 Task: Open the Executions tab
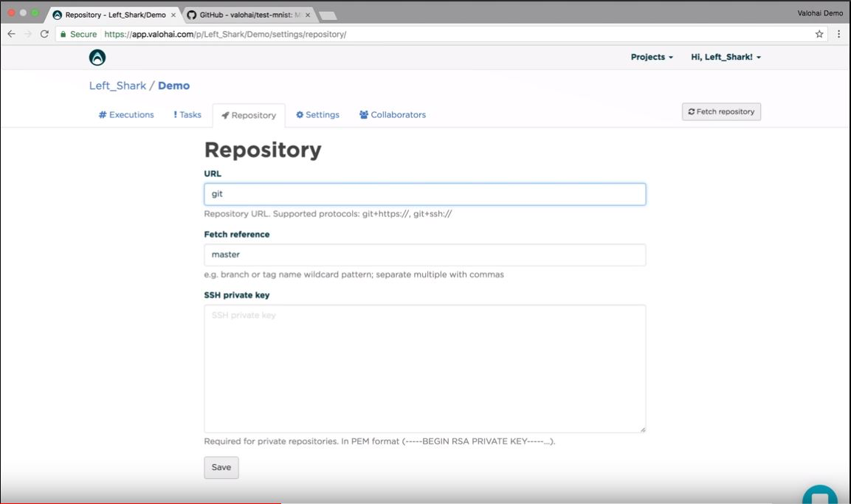pyautogui.click(x=126, y=115)
